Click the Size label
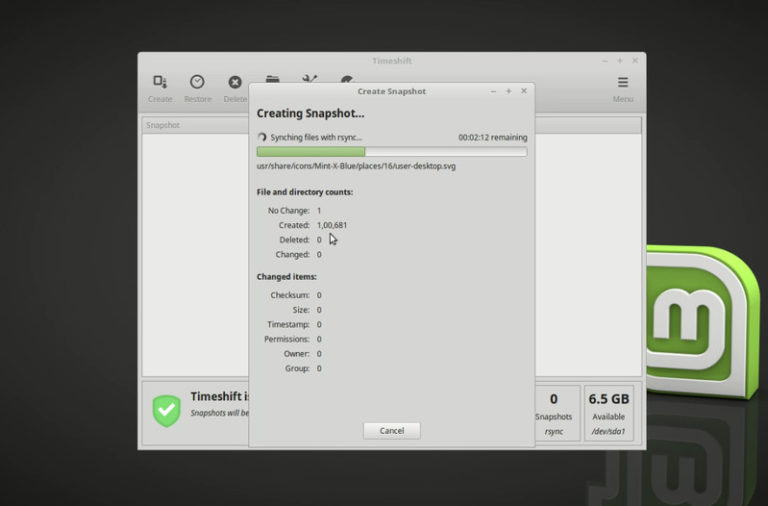The height and width of the screenshot is (506, 768). (301, 310)
